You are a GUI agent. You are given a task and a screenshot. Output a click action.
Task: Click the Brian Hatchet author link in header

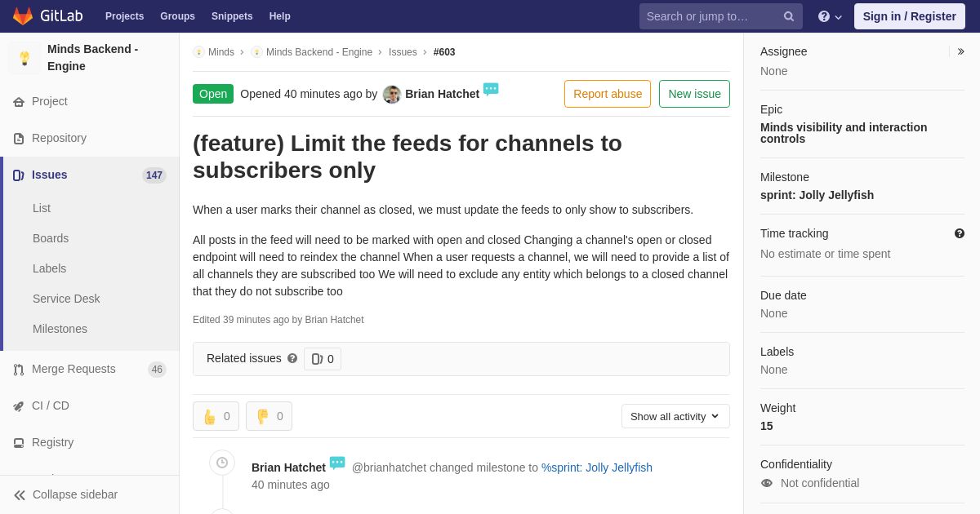442,94
